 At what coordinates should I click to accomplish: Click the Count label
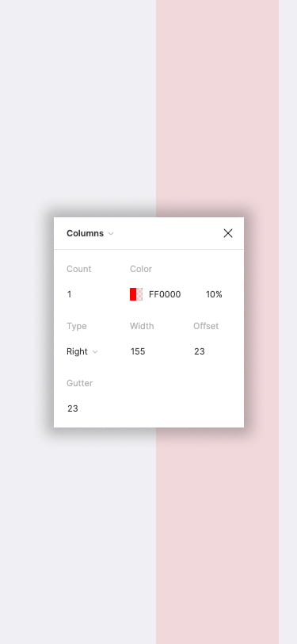[x=78, y=269]
